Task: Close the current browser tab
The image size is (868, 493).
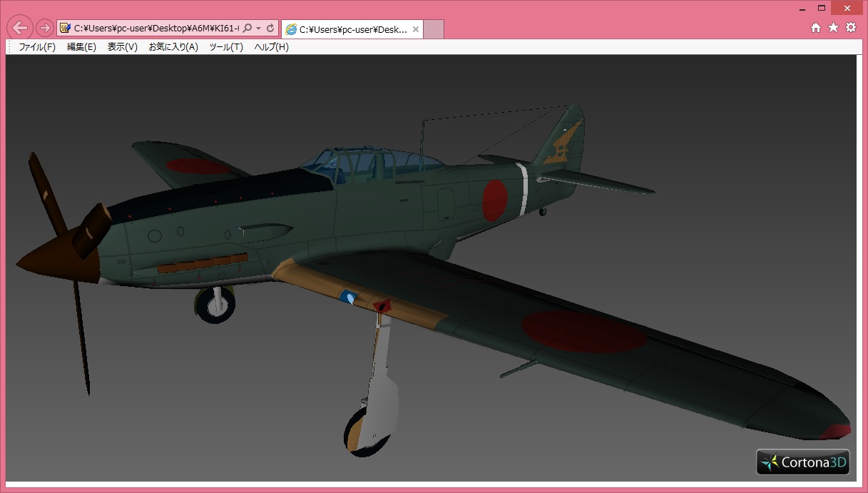Action: point(416,29)
